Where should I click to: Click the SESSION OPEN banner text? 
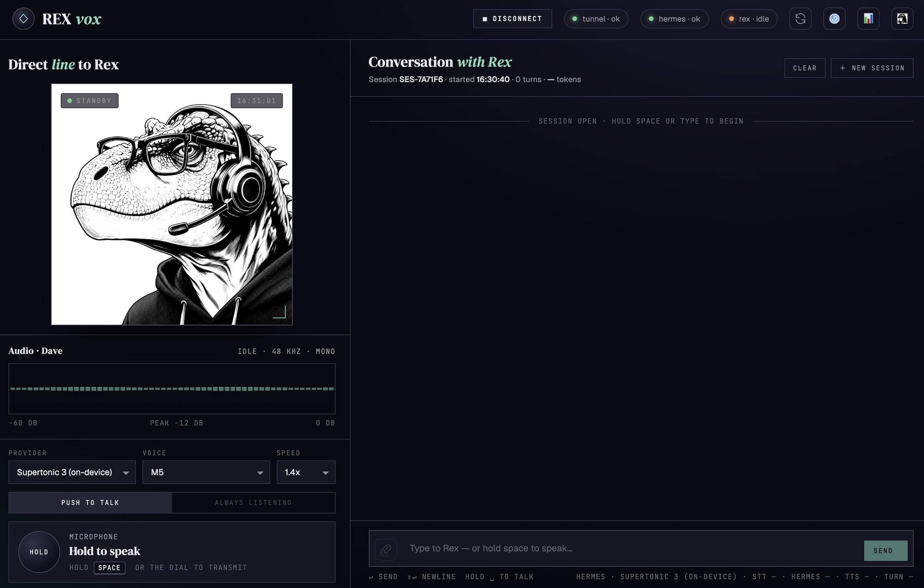coord(641,121)
